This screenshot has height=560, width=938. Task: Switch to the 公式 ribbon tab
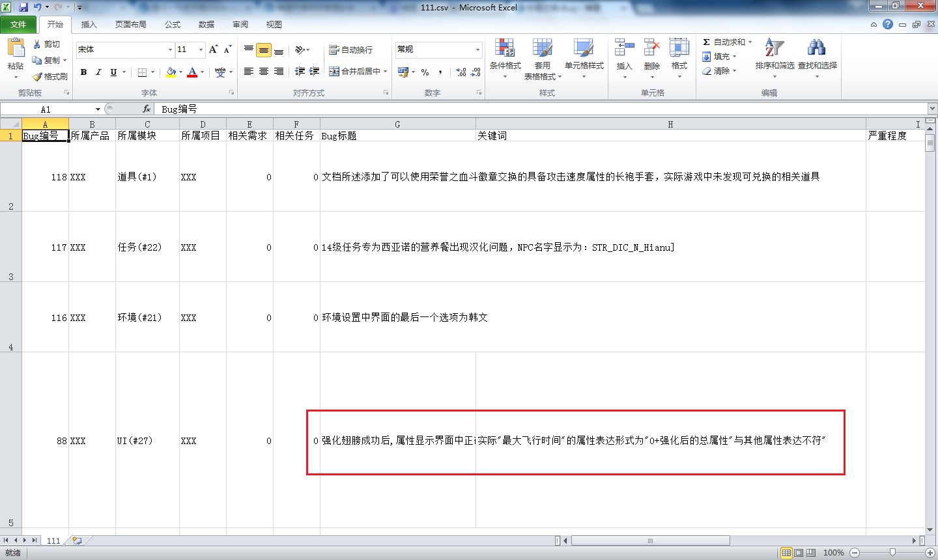(x=173, y=25)
